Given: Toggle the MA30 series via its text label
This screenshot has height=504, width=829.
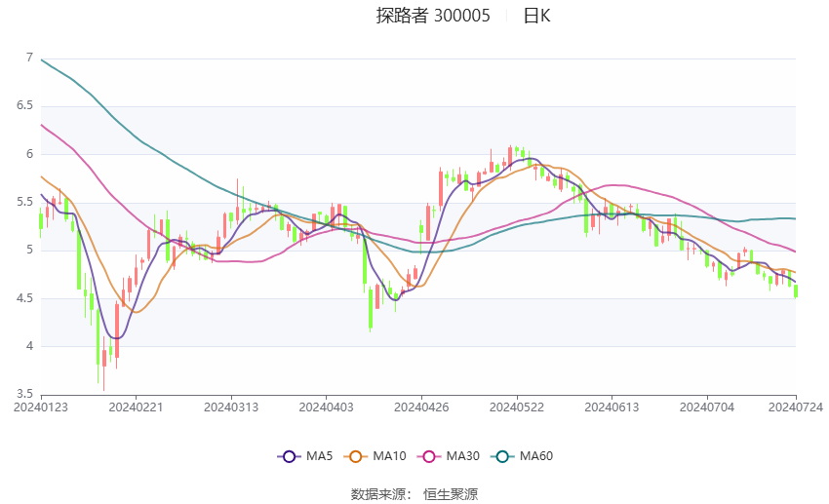Looking at the screenshot, I should pos(464,456).
